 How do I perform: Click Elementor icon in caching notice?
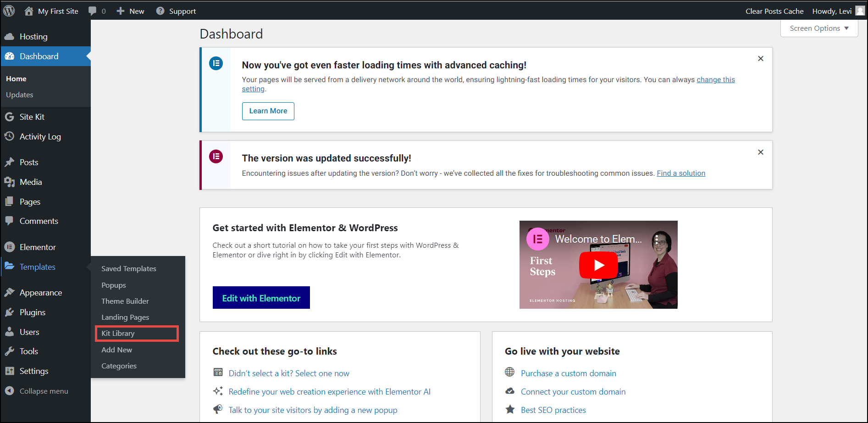[216, 63]
